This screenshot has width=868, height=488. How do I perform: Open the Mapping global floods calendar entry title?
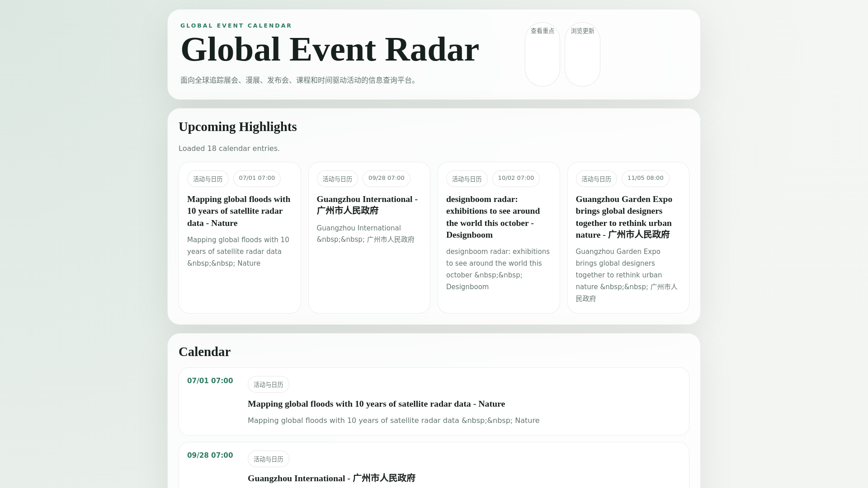click(x=376, y=404)
